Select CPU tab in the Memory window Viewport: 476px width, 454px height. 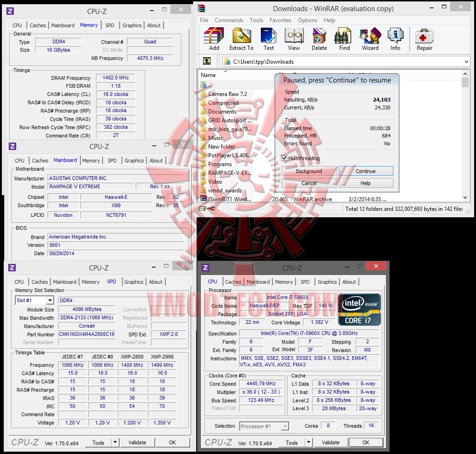tap(17, 25)
